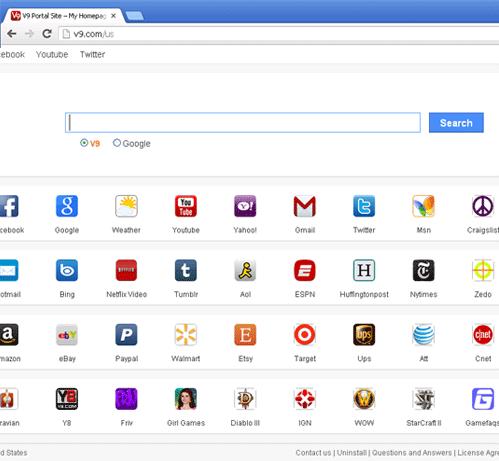Reload the current page
The image size is (499, 461).
tap(47, 34)
